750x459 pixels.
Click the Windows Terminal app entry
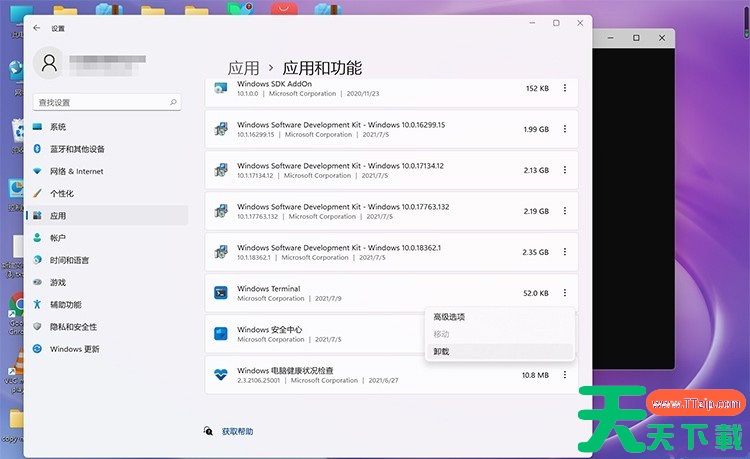[x=391, y=293]
